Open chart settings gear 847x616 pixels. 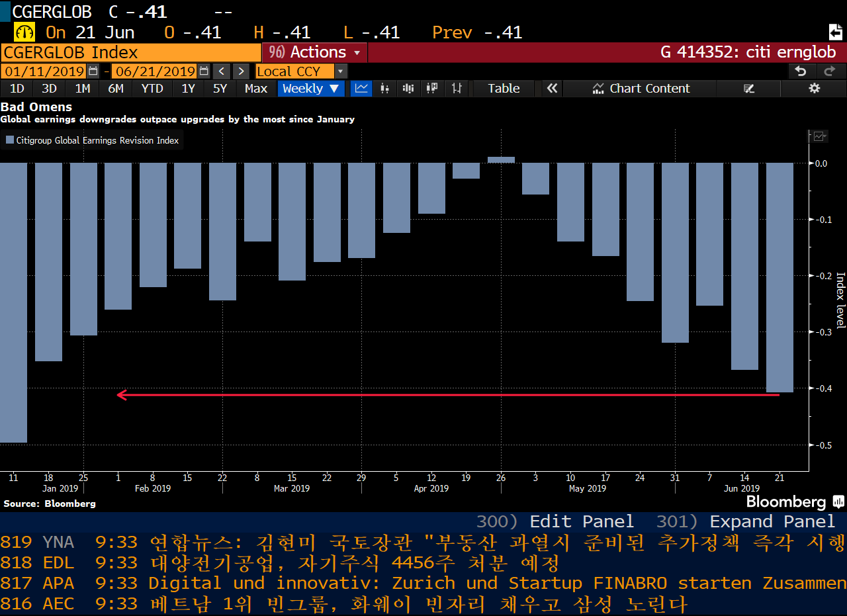point(815,89)
